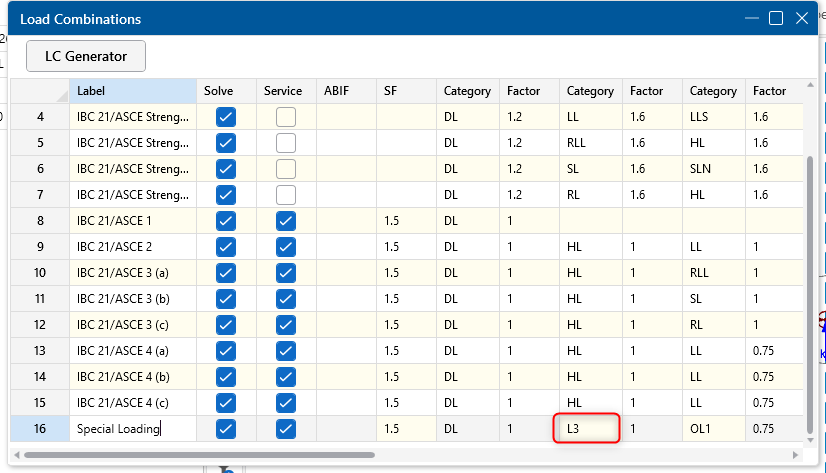Maximize the Load Combinations window
Viewport: 826px width, 473px height.
(775, 18)
